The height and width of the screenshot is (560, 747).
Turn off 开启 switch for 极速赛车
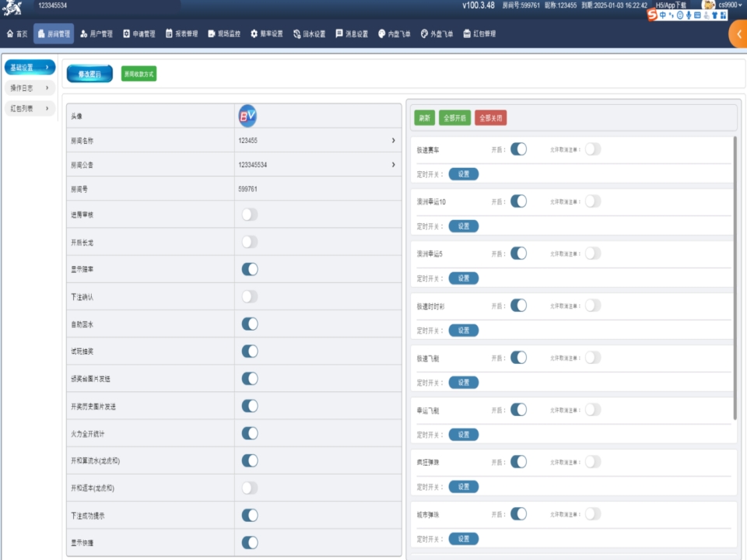click(519, 149)
